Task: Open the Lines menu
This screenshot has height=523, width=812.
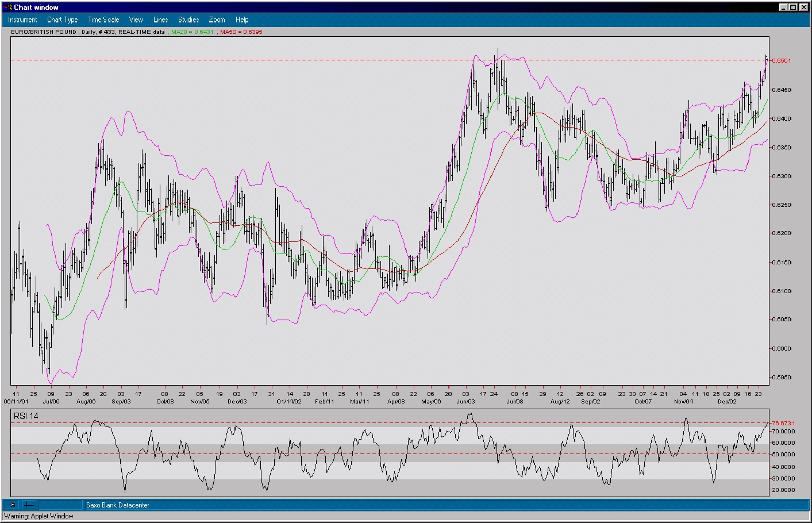Action: pyautogui.click(x=160, y=20)
